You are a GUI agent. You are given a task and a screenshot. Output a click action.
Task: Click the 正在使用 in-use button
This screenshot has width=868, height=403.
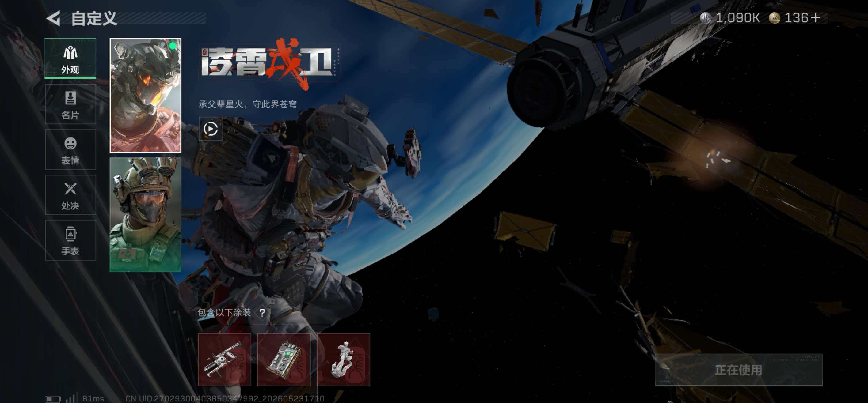739,370
